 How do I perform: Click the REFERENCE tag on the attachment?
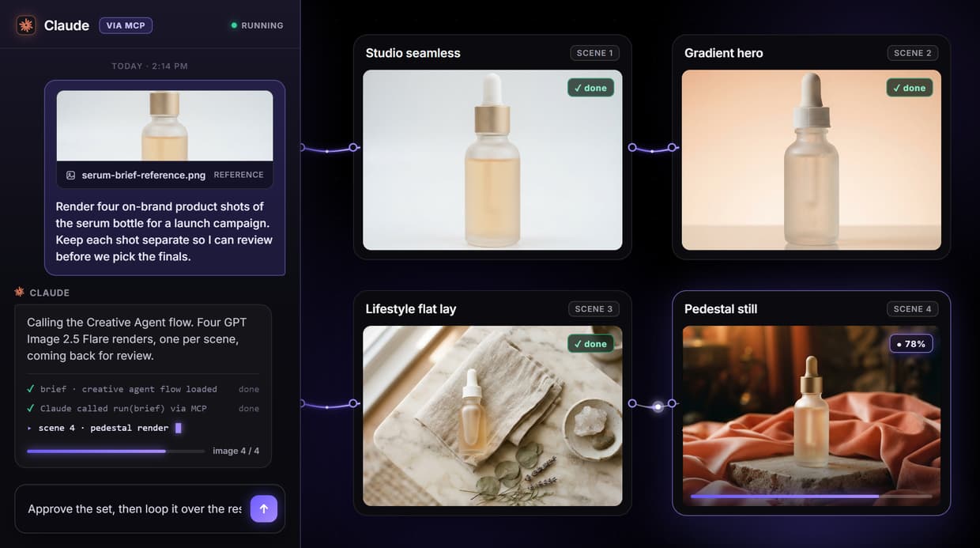tap(239, 175)
